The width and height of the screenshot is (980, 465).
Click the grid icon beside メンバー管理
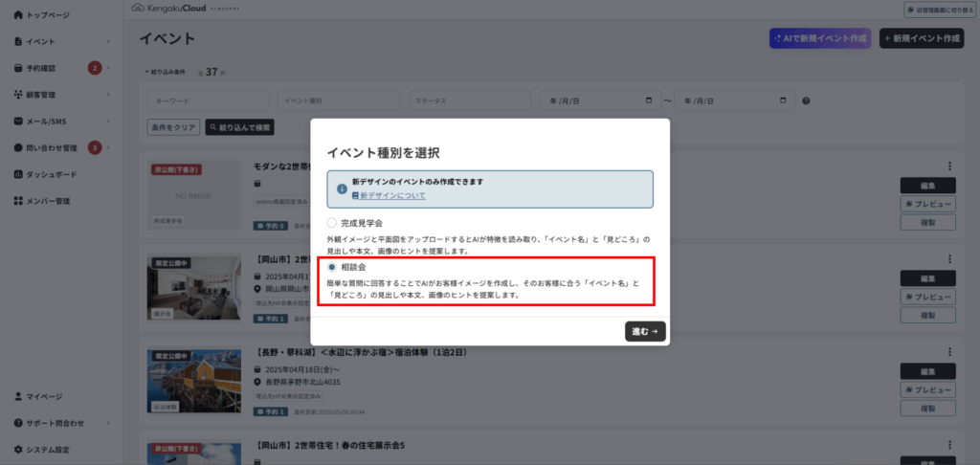tap(18, 201)
